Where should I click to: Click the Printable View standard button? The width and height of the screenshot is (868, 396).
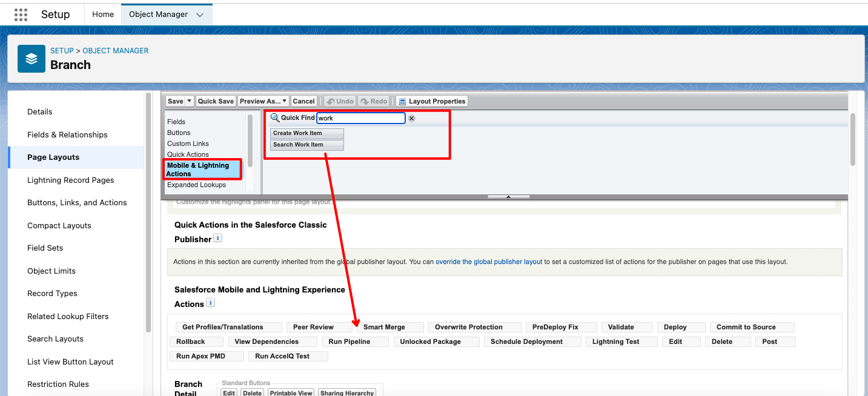point(291,392)
